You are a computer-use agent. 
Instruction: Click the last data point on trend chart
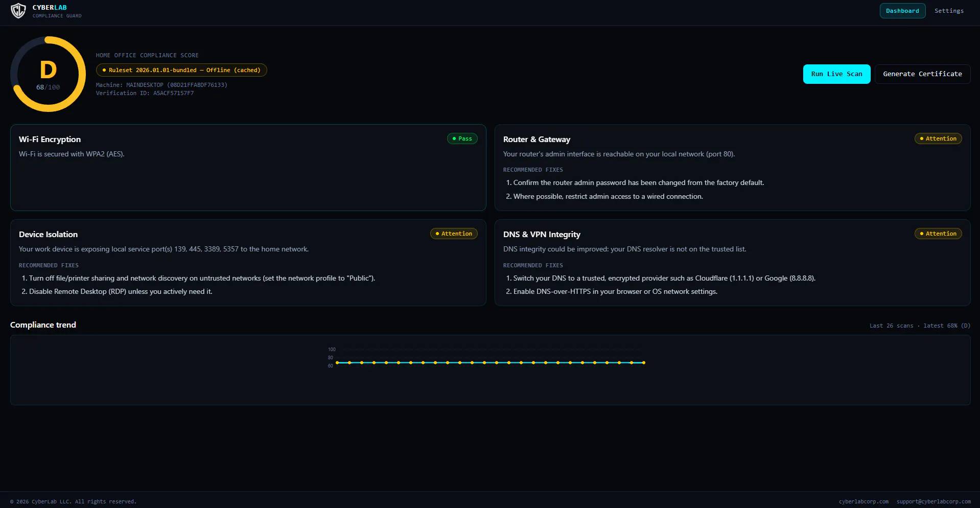(644, 363)
